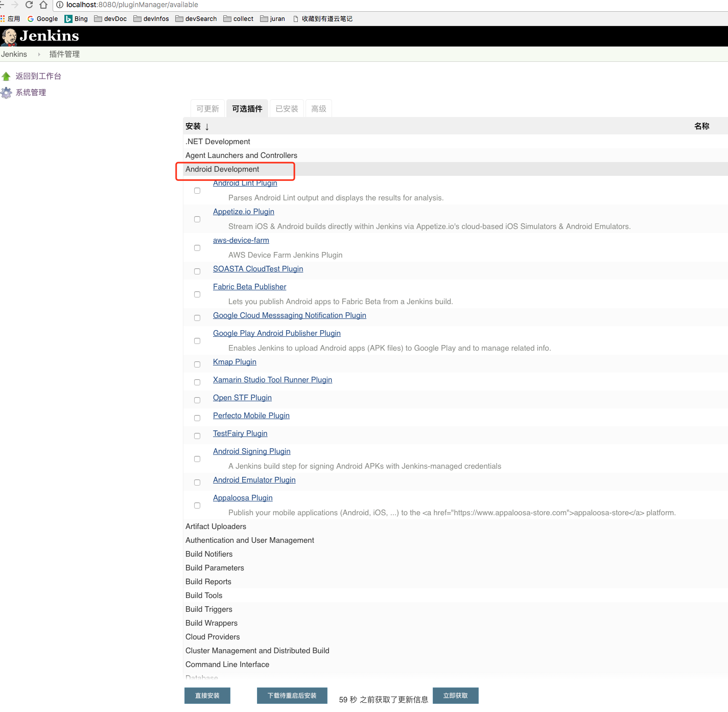Viewport: 728px width, 712px height.
Task: Switch to the 可更新 tab
Action: [x=207, y=108]
